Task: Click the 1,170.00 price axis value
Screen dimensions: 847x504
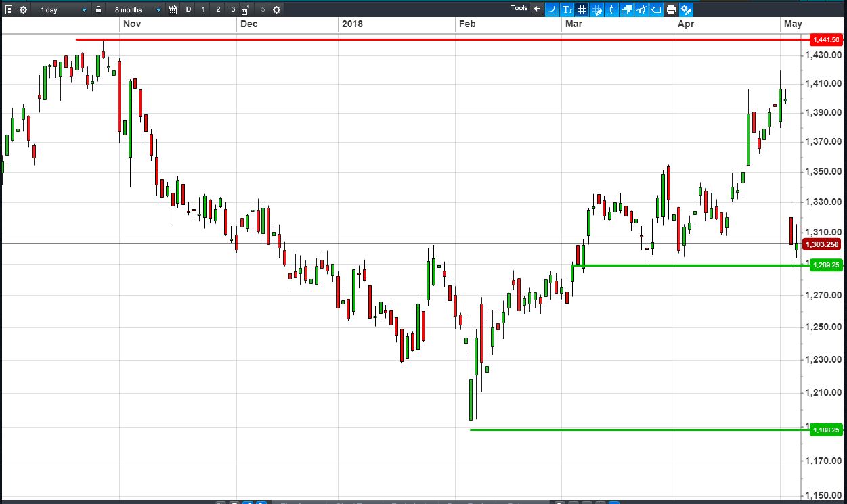Action: point(824,461)
